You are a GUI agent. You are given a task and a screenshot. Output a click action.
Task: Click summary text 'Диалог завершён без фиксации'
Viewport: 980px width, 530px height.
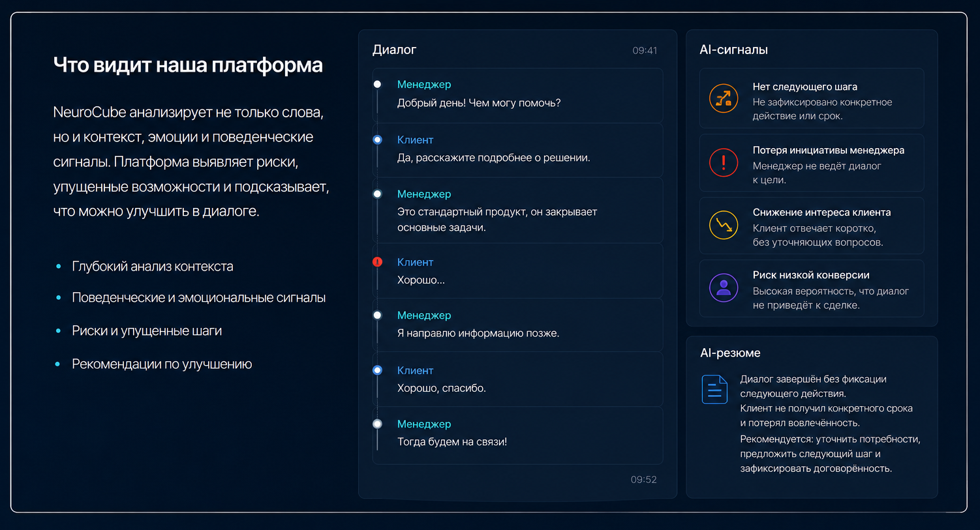coord(813,379)
